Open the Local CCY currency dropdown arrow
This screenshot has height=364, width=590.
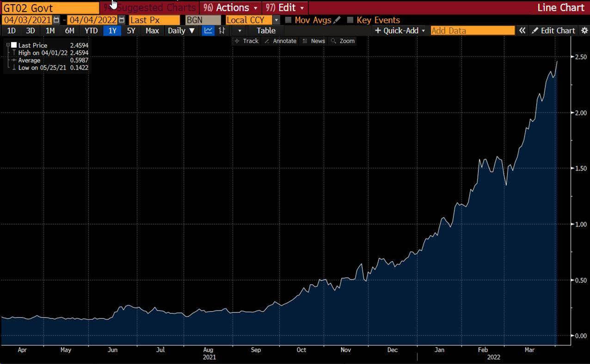click(x=277, y=20)
